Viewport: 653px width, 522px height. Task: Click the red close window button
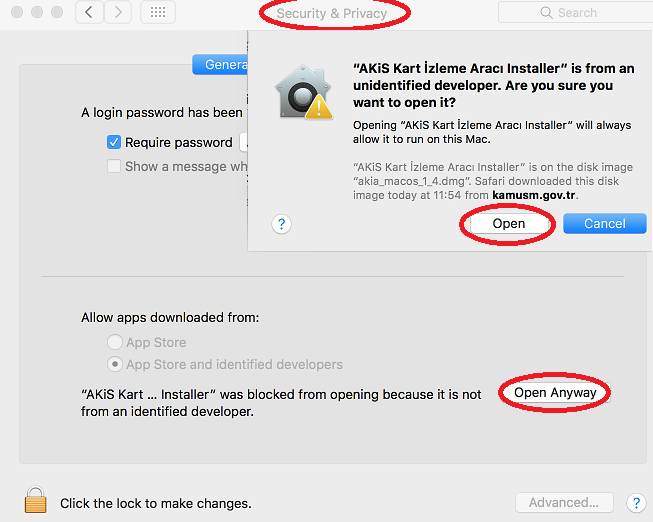click(x=17, y=12)
